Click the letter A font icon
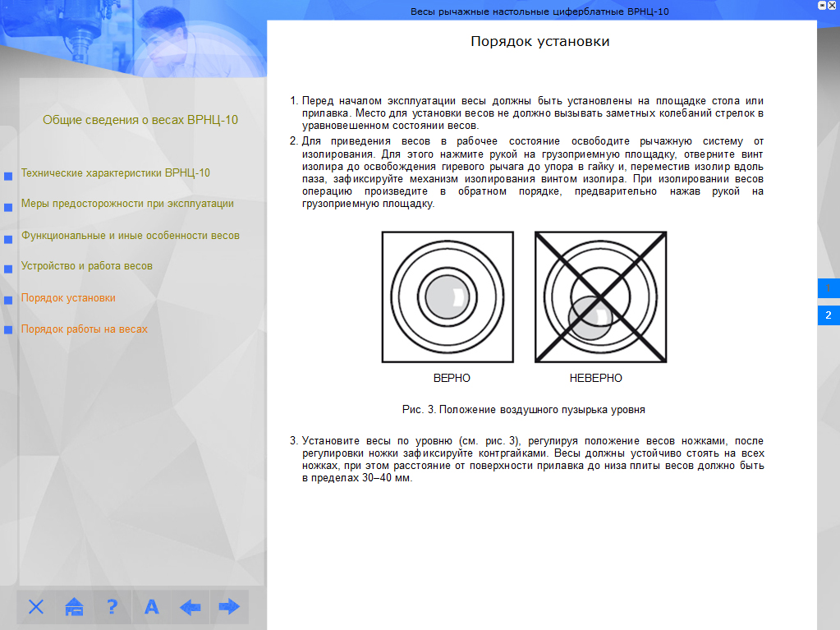 coord(151,607)
